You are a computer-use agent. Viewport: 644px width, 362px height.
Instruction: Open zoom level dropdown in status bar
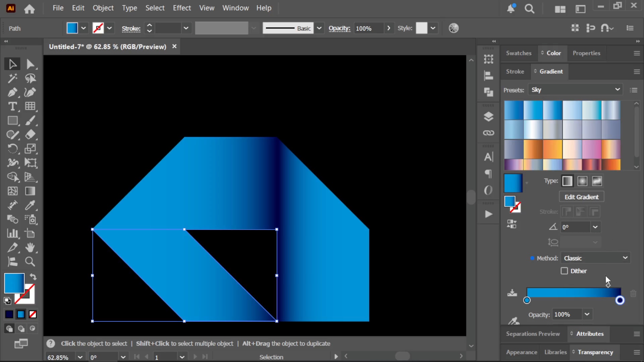[x=80, y=357]
